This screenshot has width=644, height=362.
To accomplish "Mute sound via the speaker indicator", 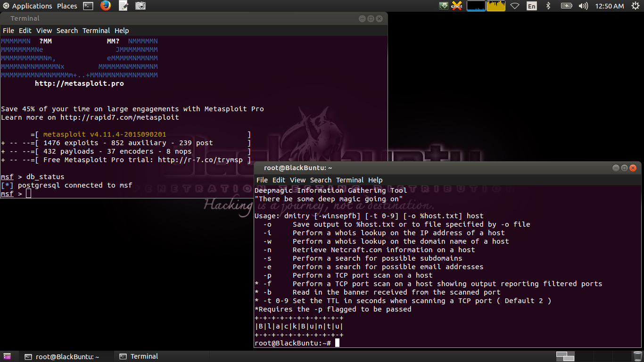I will 583,6.
